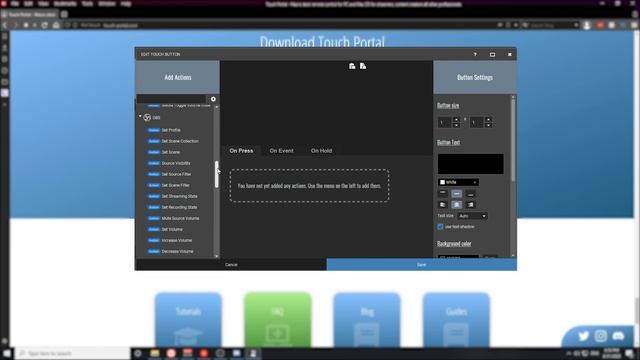Screen dimensions: 640x360
Task: Open the Blog tile on the webpage
Action: click(x=367, y=320)
